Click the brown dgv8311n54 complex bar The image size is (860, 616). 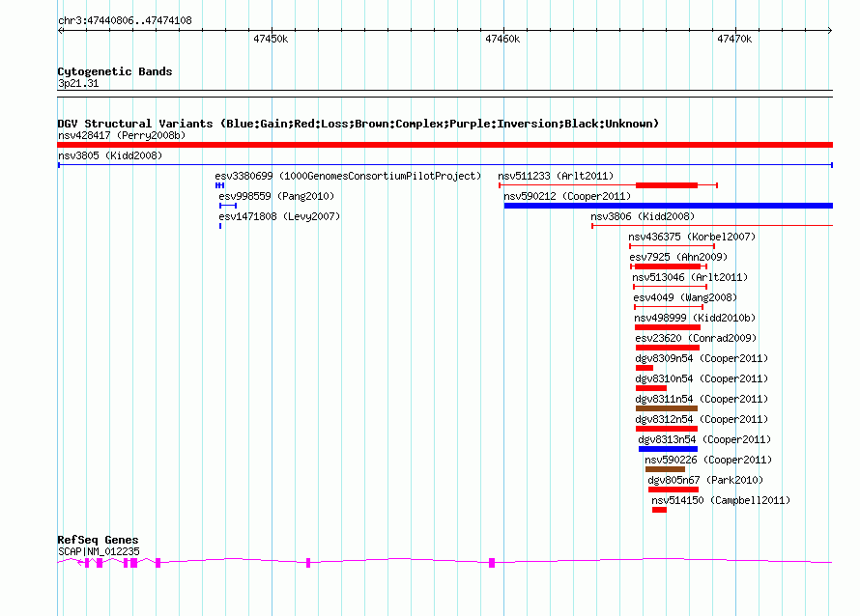pos(667,408)
